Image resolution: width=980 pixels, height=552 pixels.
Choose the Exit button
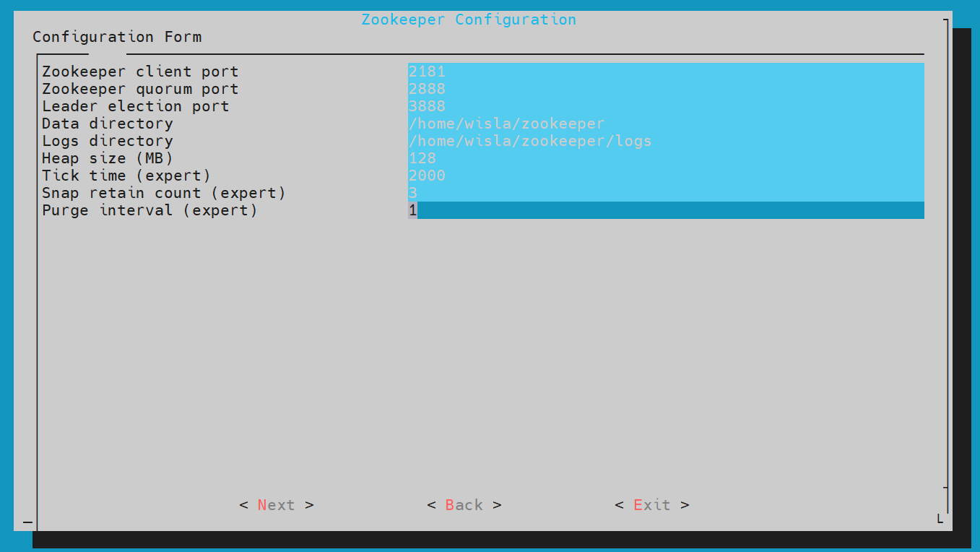pos(652,505)
